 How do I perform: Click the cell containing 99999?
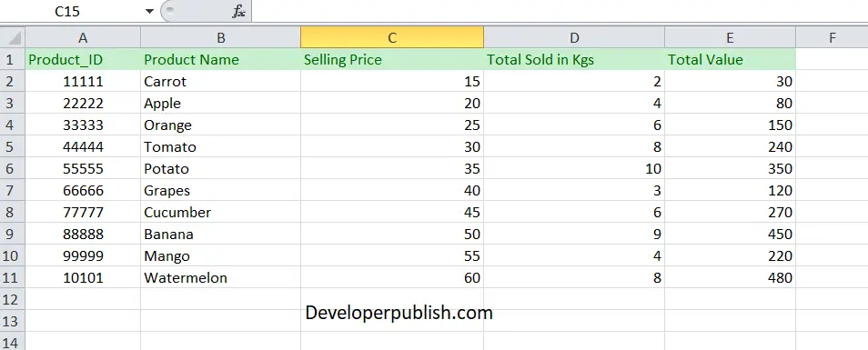[x=83, y=256]
